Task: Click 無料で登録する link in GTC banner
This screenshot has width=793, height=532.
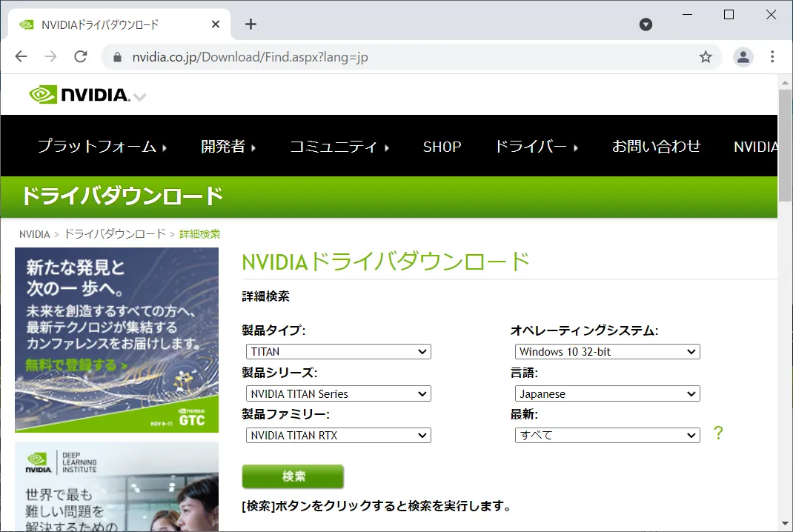Action: tap(76, 364)
